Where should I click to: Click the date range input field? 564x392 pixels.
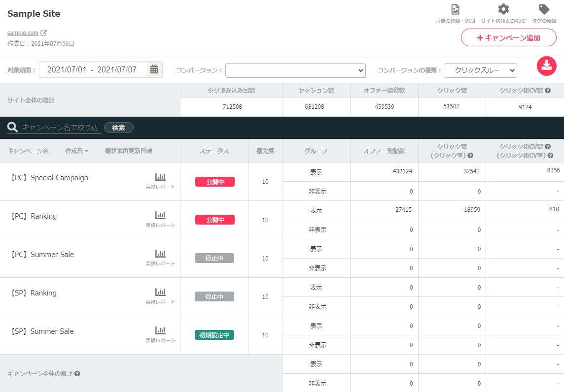92,69
